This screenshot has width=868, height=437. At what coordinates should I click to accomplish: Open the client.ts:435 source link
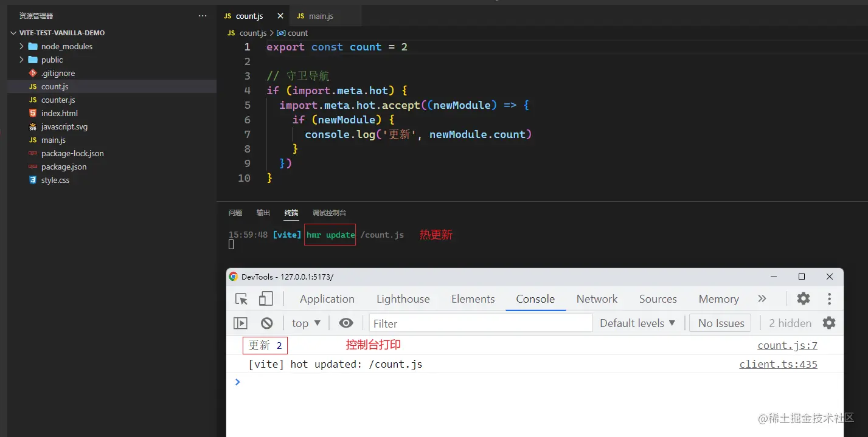(x=779, y=364)
